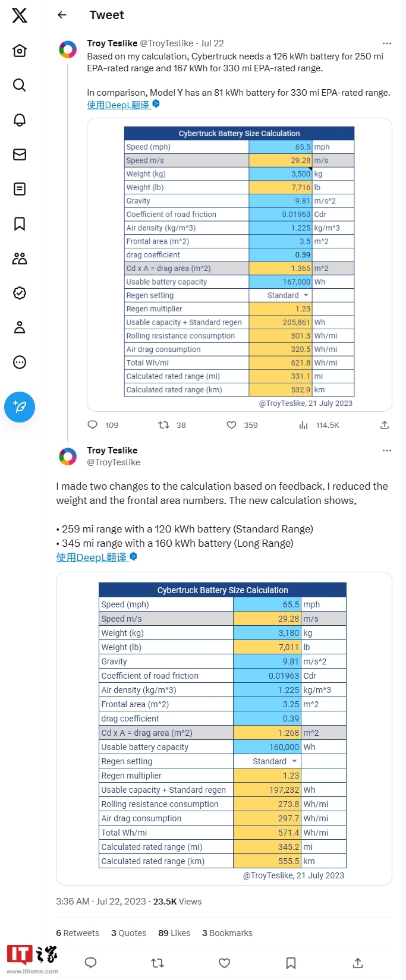Open more options on first tweet
Image resolution: width=406 pixels, height=980 pixels.
click(387, 43)
